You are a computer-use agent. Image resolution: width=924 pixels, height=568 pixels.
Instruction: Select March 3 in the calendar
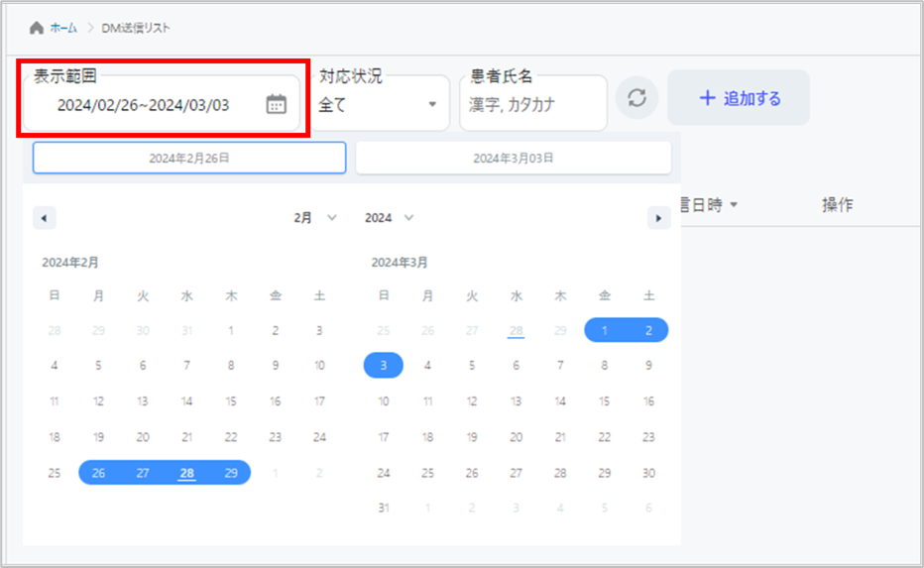point(384,366)
